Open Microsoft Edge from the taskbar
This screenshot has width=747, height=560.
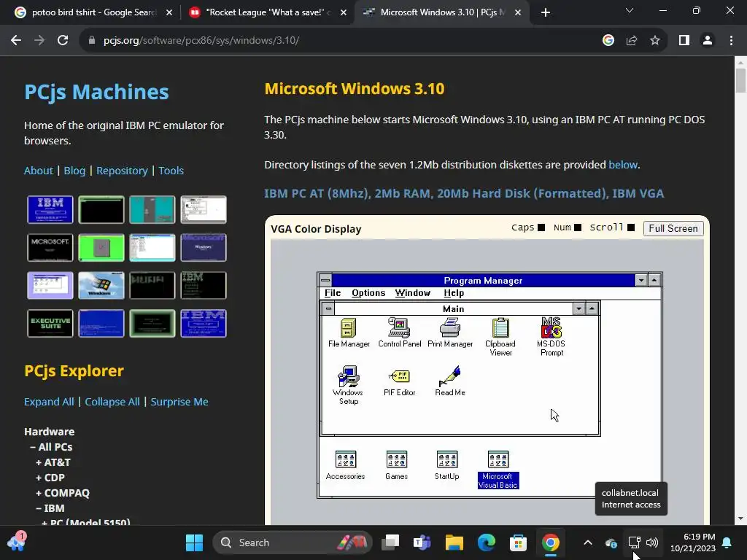coord(486,542)
